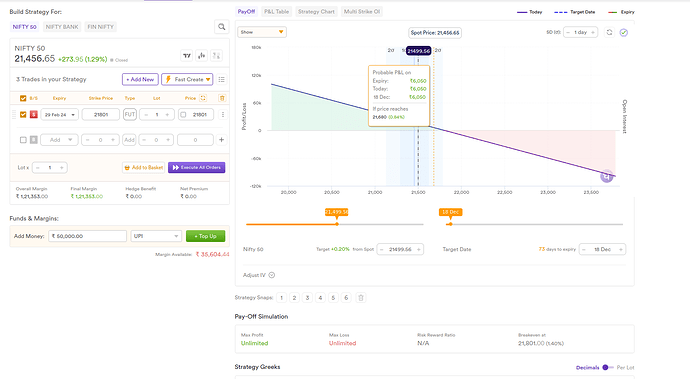Image resolution: width=690 pixels, height=379 pixels.
Task: Delete strategy snaps with the trash icon
Action: pyautogui.click(x=360, y=298)
